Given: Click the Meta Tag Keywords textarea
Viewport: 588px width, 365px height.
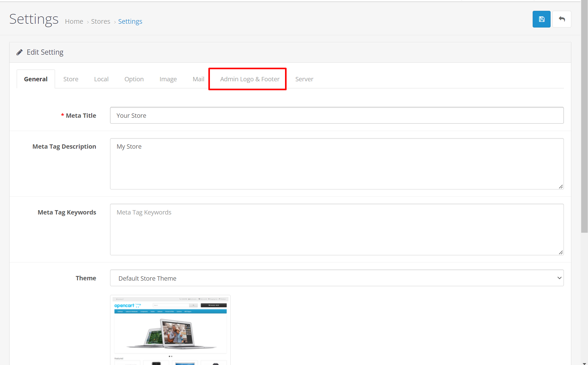Looking at the screenshot, I should (x=337, y=229).
